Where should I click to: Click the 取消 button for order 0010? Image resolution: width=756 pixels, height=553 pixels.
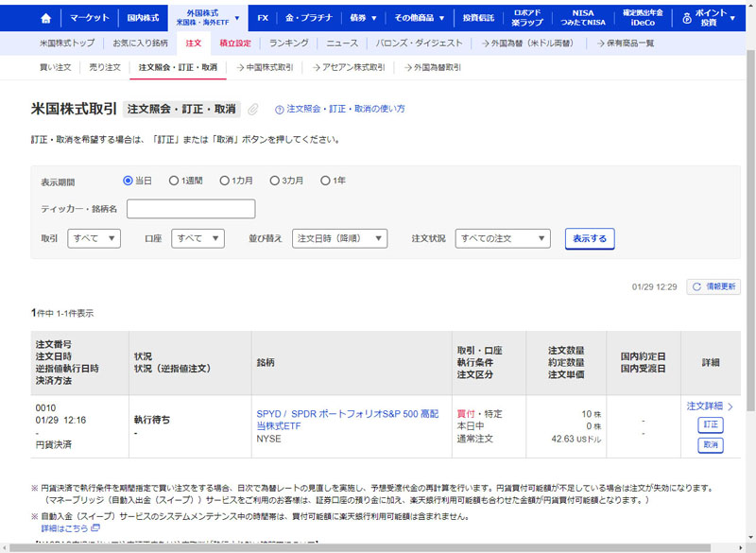tap(711, 444)
